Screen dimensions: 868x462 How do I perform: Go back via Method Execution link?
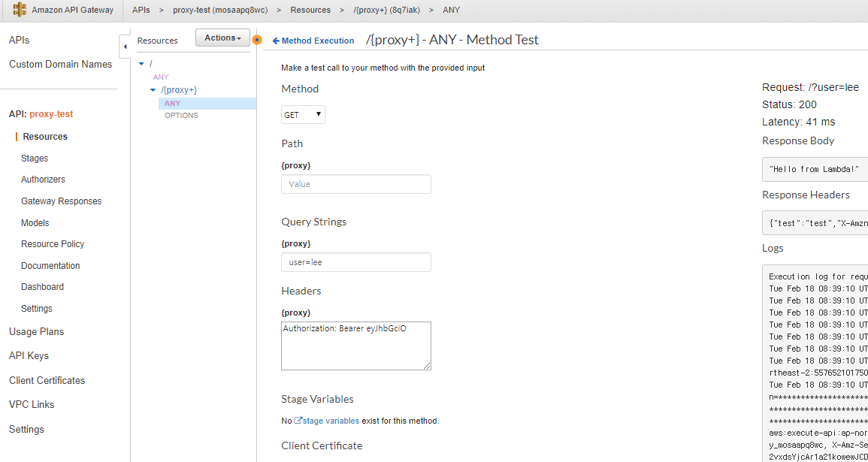(x=313, y=41)
